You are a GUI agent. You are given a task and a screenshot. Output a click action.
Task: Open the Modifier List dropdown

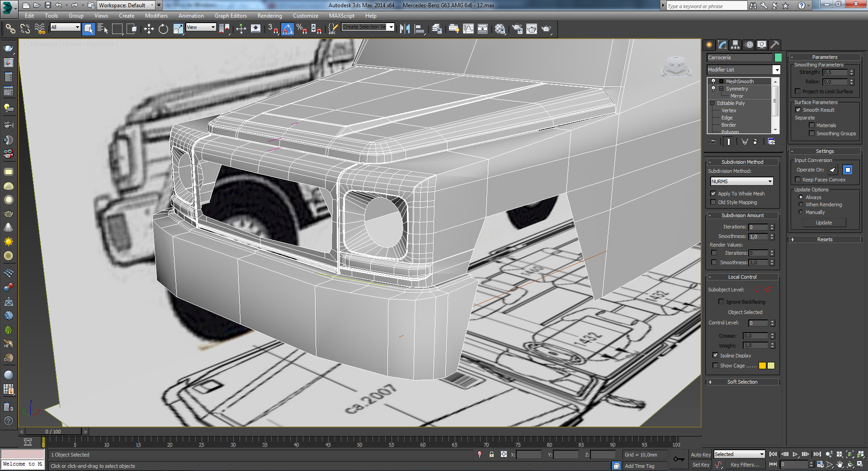coord(776,70)
